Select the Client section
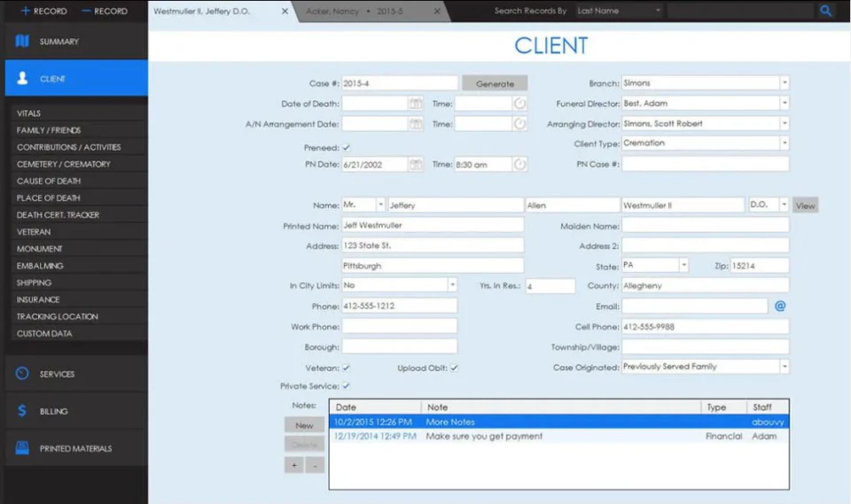This screenshot has width=851, height=504. 76,79
